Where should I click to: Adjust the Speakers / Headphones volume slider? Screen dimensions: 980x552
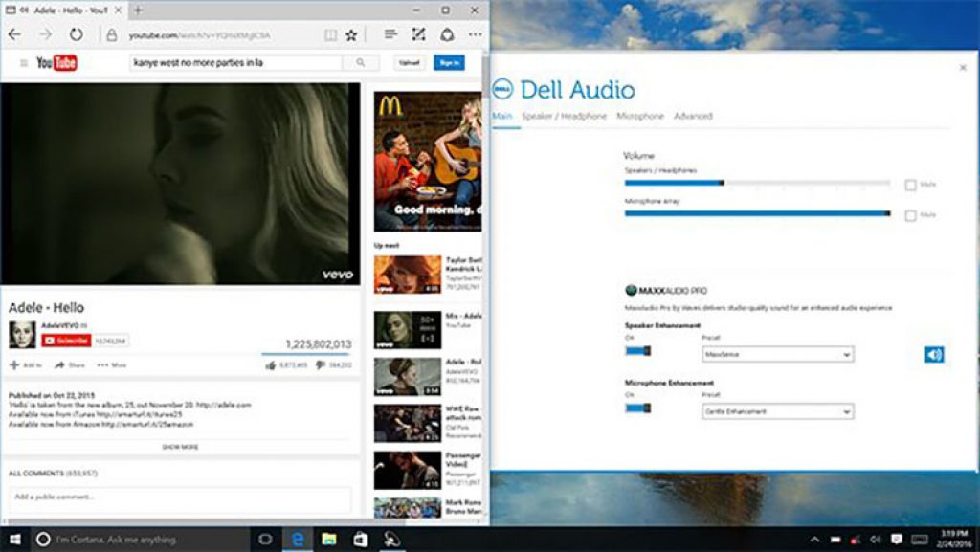(758, 183)
